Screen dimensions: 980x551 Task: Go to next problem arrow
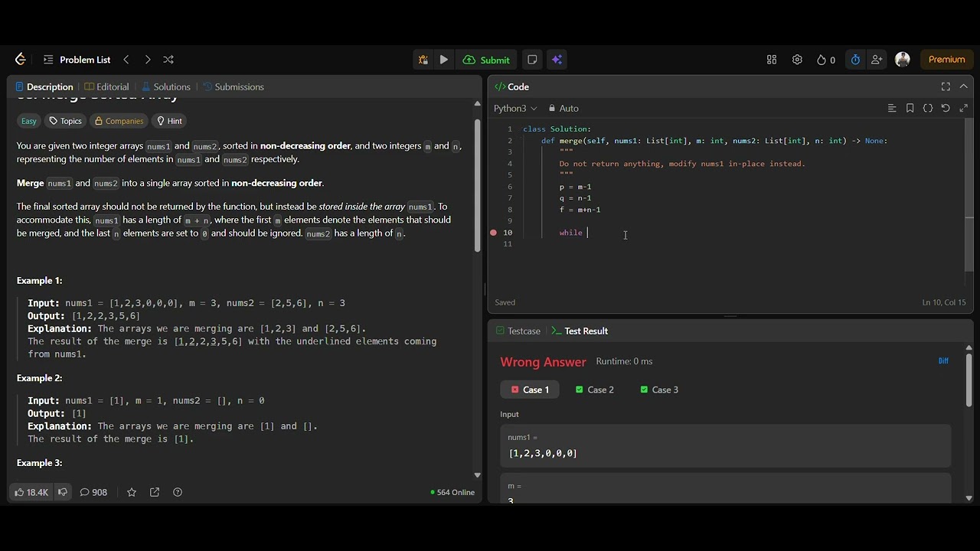pyautogui.click(x=147, y=60)
